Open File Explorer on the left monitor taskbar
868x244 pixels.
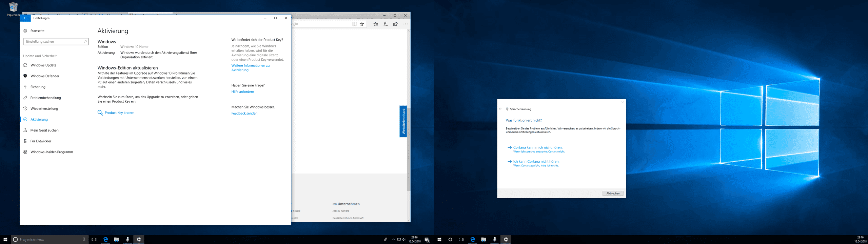[116, 239]
